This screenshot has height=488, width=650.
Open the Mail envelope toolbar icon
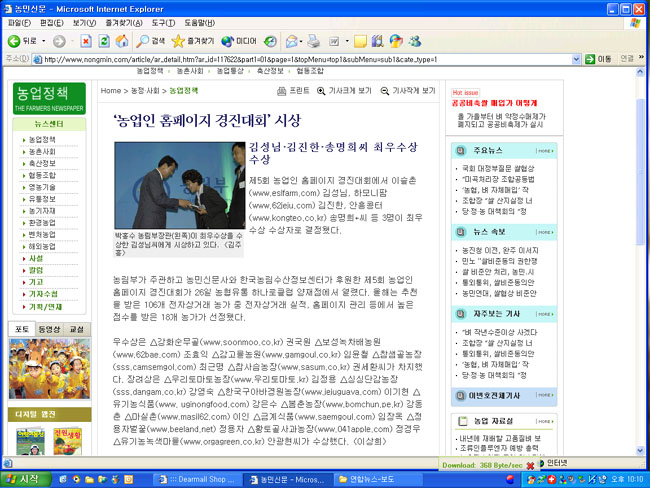coord(291,41)
